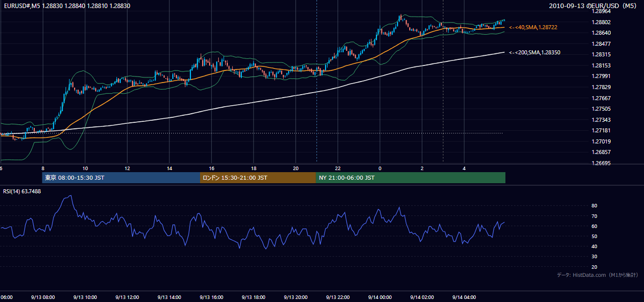Click the hour 22 label under the price chart

click(x=338, y=168)
